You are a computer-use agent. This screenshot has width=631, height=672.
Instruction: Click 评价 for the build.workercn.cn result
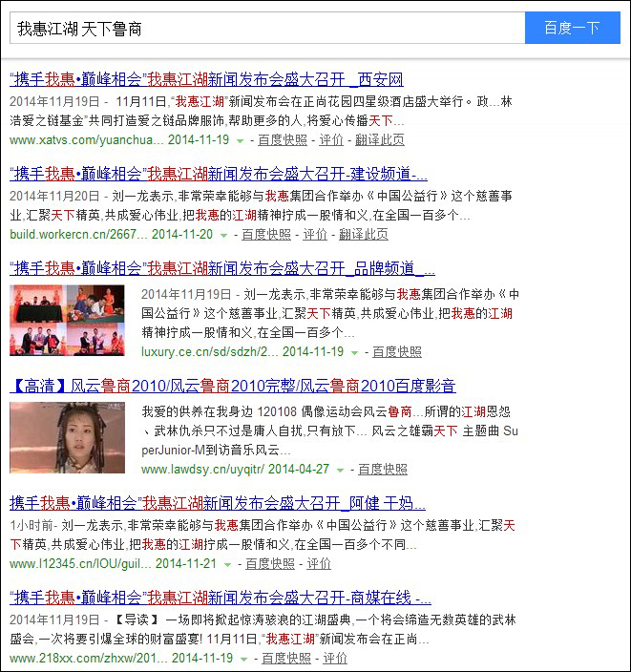315,235
